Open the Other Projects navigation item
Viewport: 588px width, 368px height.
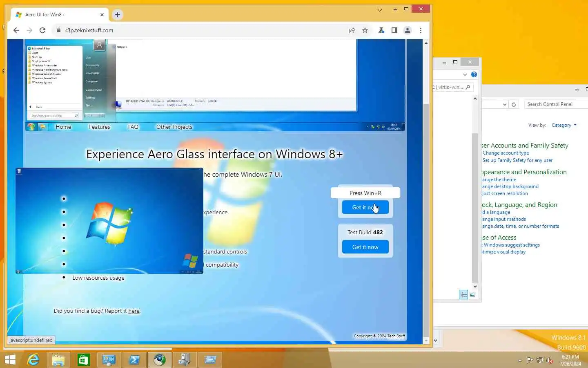(174, 127)
